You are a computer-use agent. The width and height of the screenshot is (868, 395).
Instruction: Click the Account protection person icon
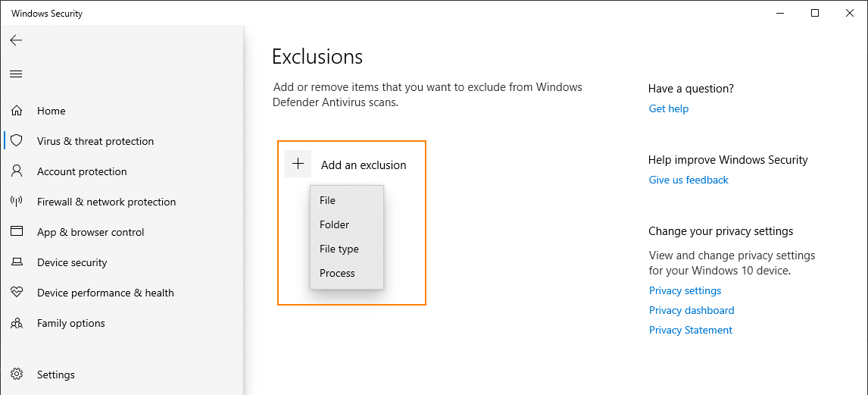click(x=17, y=171)
